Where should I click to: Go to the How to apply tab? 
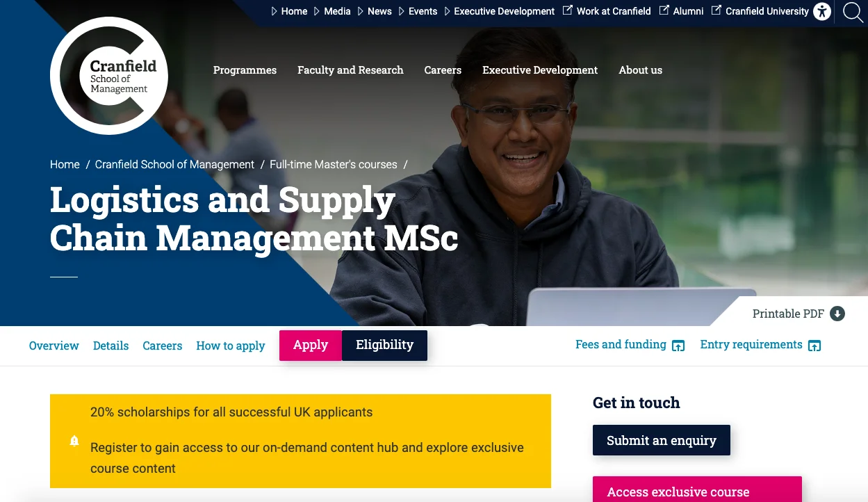click(231, 346)
